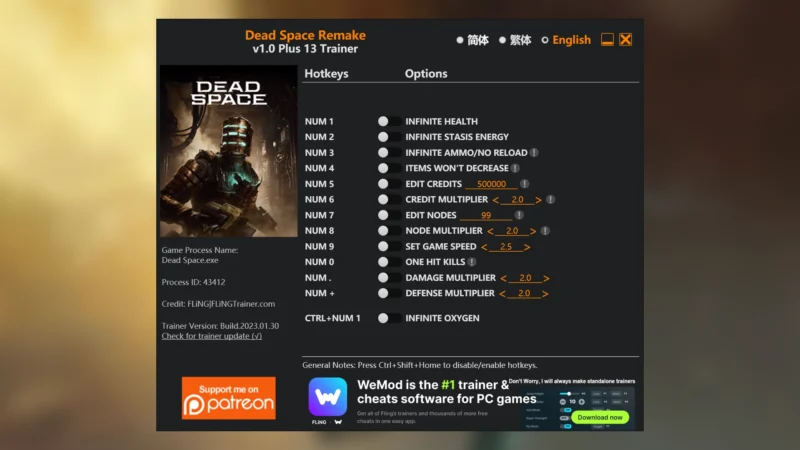Select English language radio
Image resolution: width=800 pixels, height=450 pixels.
click(x=545, y=40)
